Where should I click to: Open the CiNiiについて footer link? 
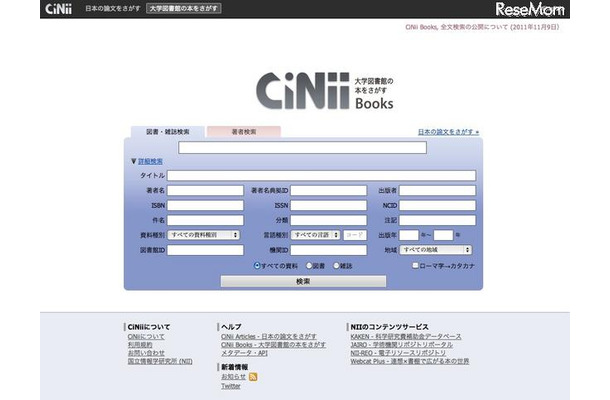pos(146,337)
